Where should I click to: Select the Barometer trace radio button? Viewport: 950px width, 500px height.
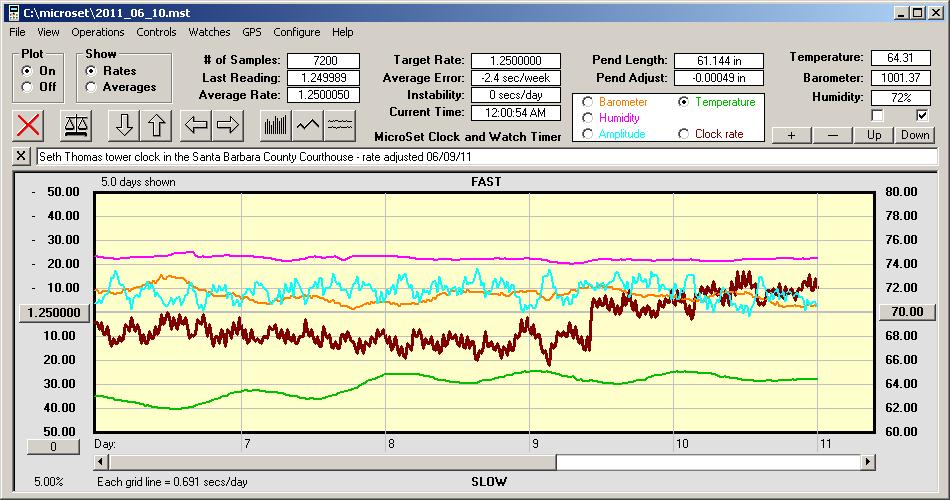[587, 102]
